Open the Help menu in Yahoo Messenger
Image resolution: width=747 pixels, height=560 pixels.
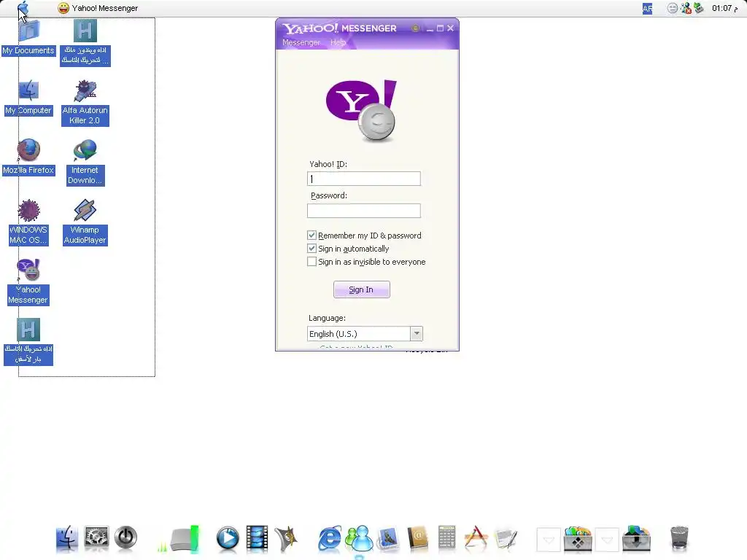point(338,42)
